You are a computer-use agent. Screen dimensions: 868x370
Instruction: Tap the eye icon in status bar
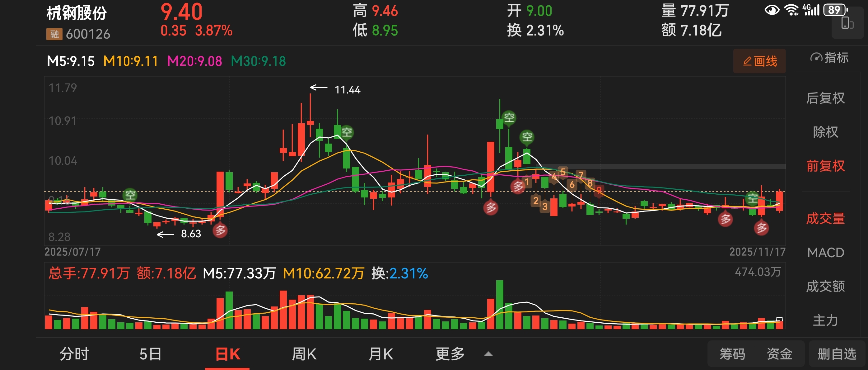[772, 10]
